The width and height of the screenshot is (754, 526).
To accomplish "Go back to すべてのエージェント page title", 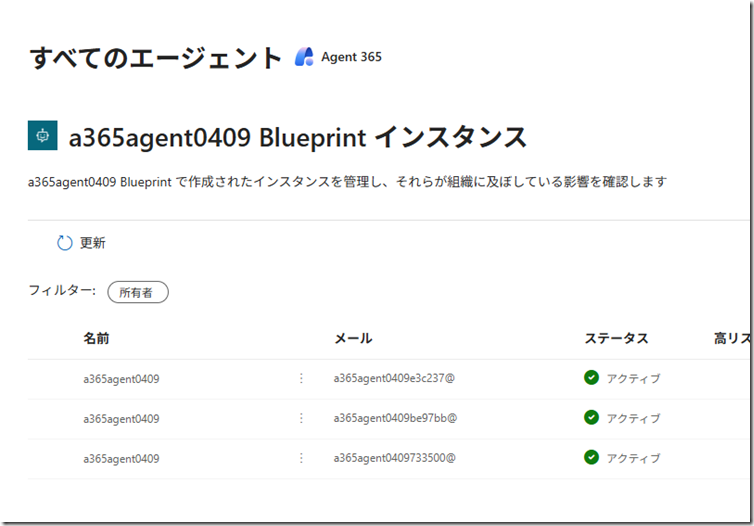I will [x=157, y=58].
